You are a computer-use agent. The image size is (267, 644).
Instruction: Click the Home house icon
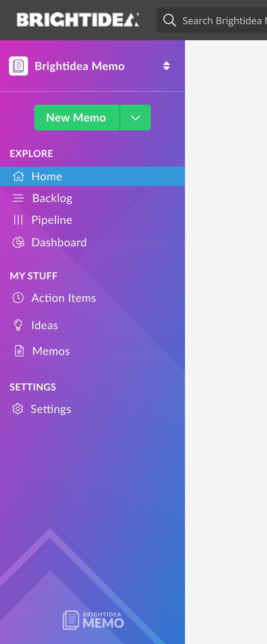(x=18, y=176)
